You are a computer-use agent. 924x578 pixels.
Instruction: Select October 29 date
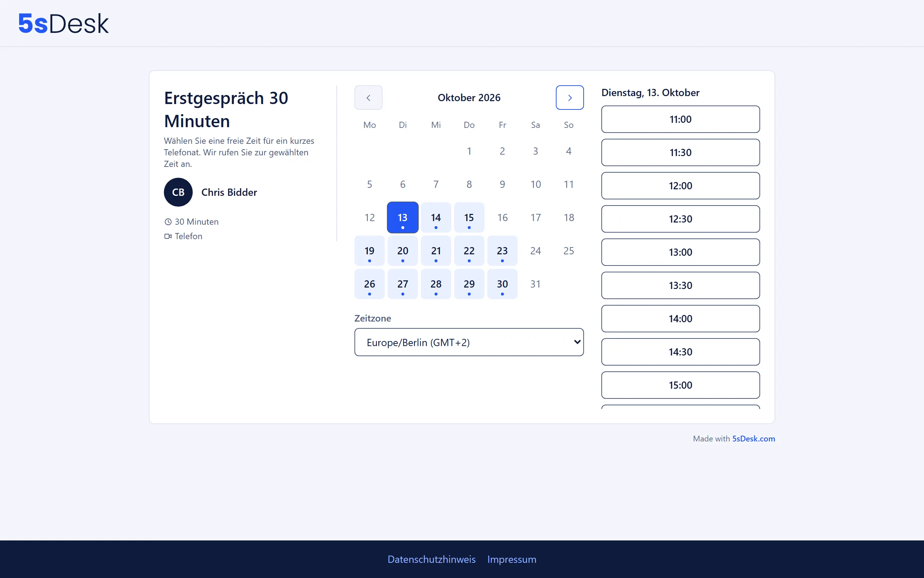pos(469,284)
